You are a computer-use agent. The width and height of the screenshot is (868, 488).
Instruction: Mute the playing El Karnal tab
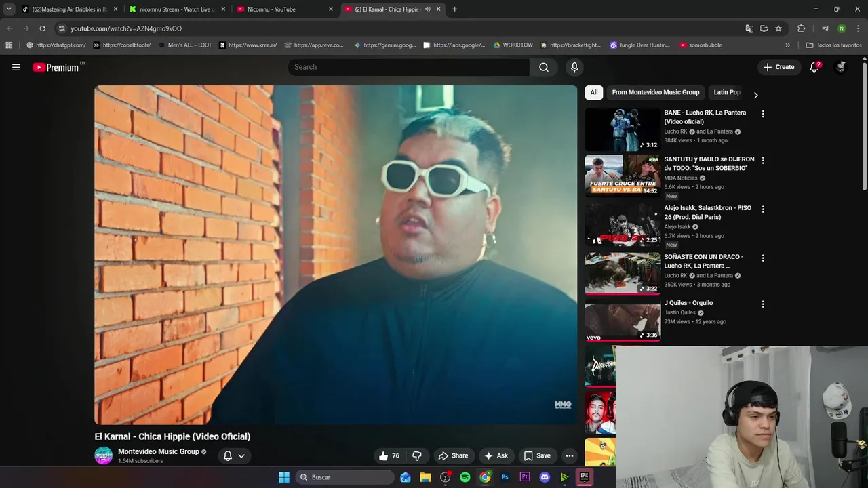[427, 9]
